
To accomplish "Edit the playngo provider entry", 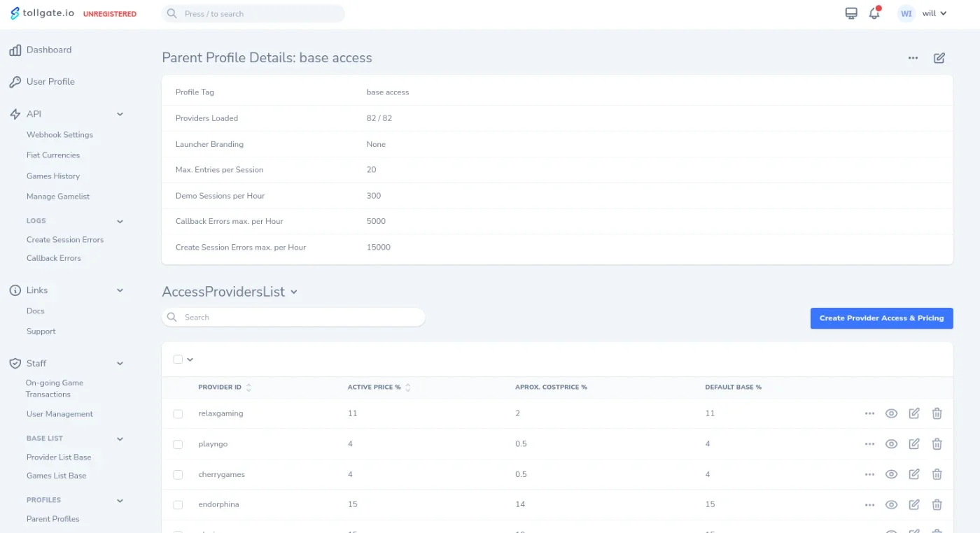I will click(914, 444).
